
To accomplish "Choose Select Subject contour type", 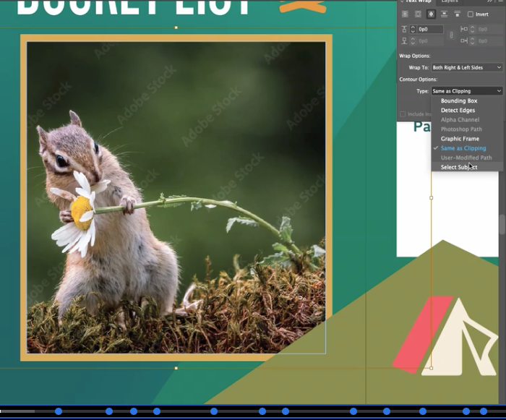I will click(467, 167).
